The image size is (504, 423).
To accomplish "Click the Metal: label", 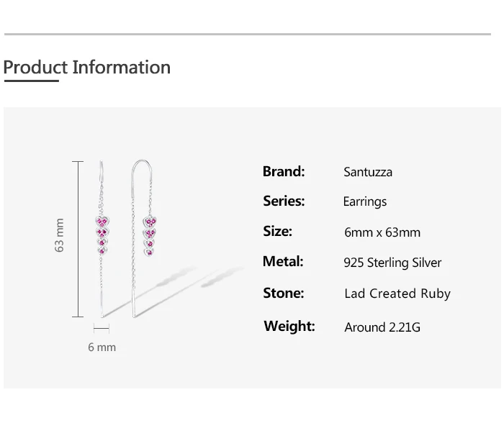I will [283, 262].
